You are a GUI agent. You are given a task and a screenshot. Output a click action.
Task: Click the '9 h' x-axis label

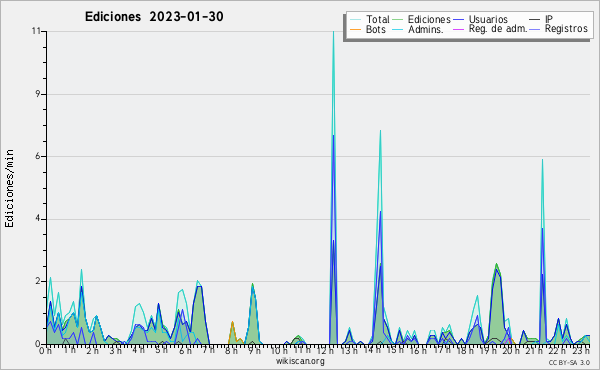[254, 350]
